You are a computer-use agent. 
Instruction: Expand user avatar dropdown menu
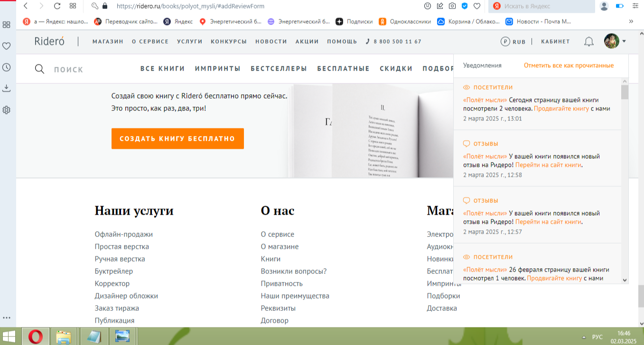click(624, 41)
